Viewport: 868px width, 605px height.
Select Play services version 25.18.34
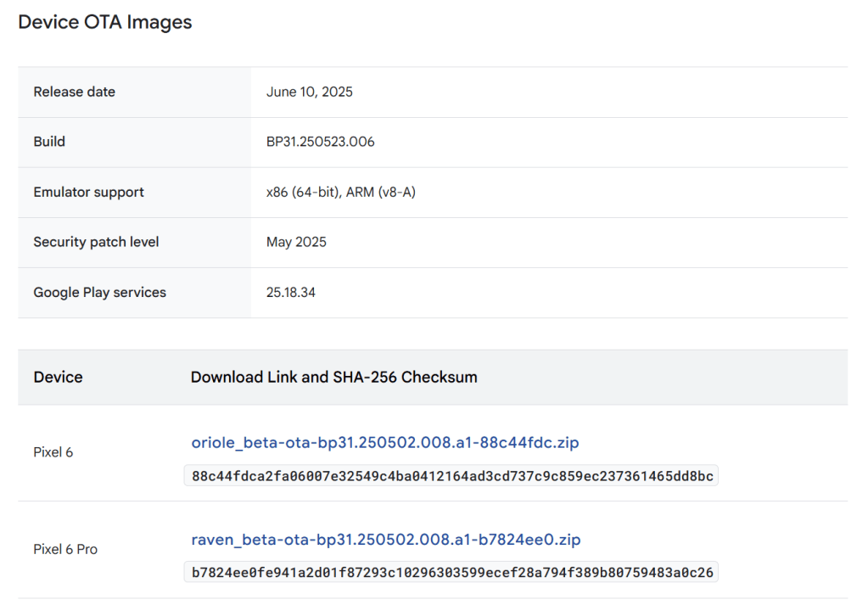[291, 293]
